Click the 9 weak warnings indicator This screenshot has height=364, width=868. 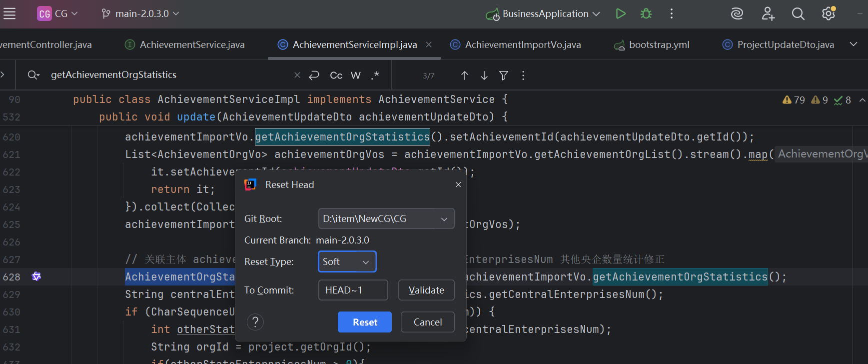[x=820, y=100]
